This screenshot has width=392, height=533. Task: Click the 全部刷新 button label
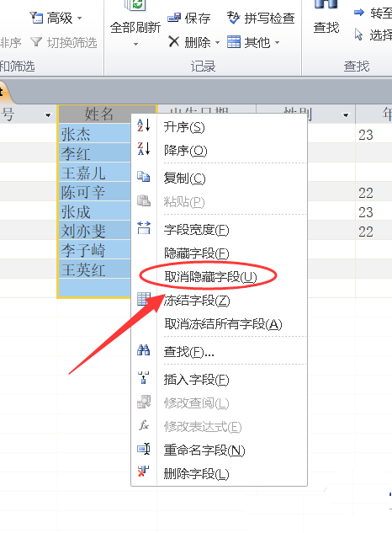tap(135, 27)
